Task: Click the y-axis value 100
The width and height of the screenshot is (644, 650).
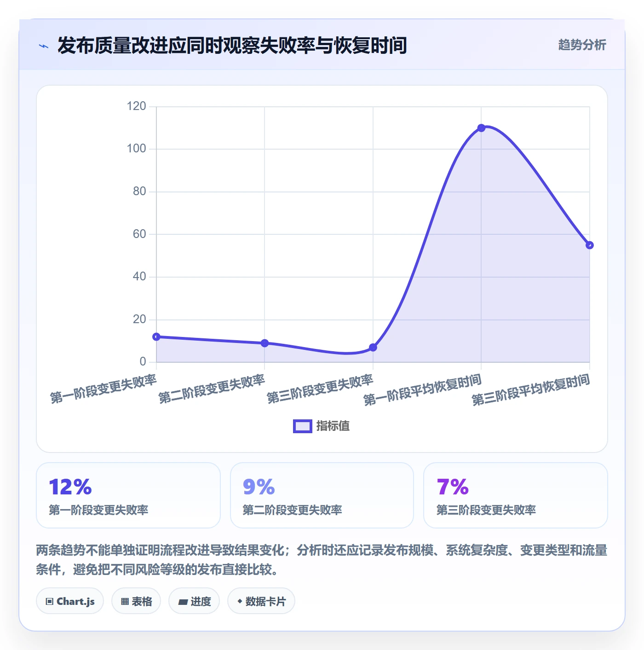Action: click(137, 149)
